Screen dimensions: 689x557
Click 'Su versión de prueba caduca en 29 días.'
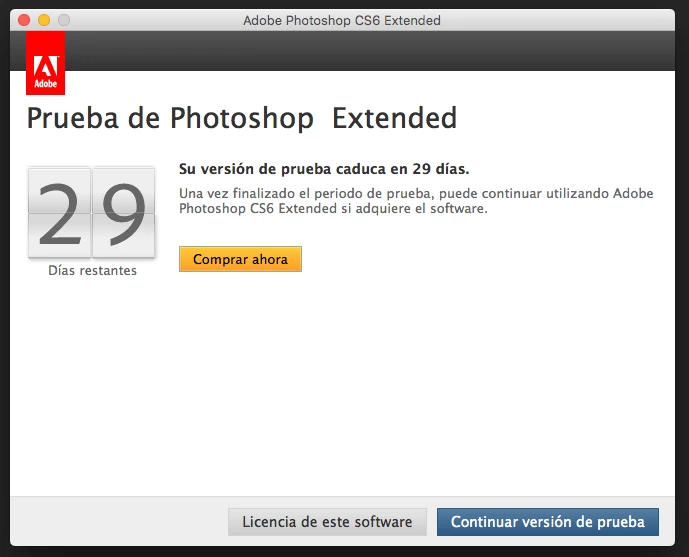[x=324, y=169]
